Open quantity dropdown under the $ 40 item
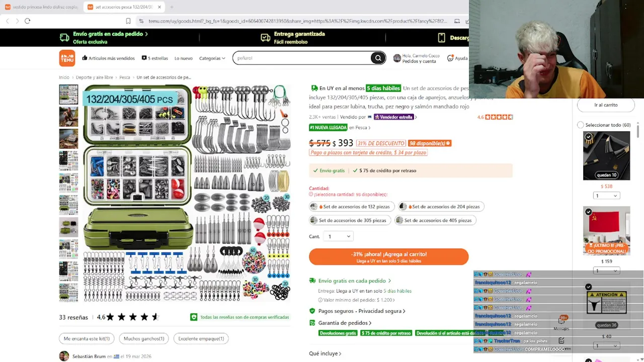644x362 pixels. [606, 345]
